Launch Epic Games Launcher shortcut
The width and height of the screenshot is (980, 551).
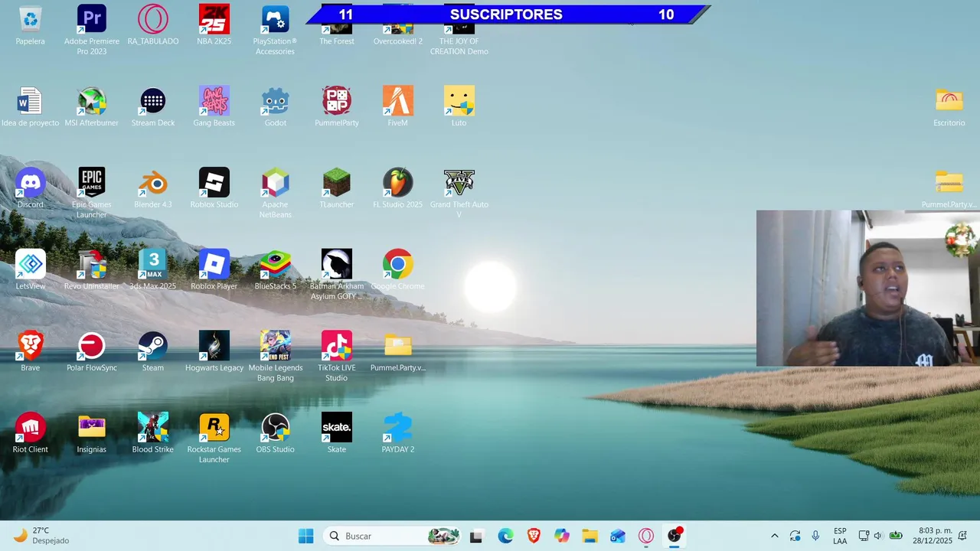[92, 183]
